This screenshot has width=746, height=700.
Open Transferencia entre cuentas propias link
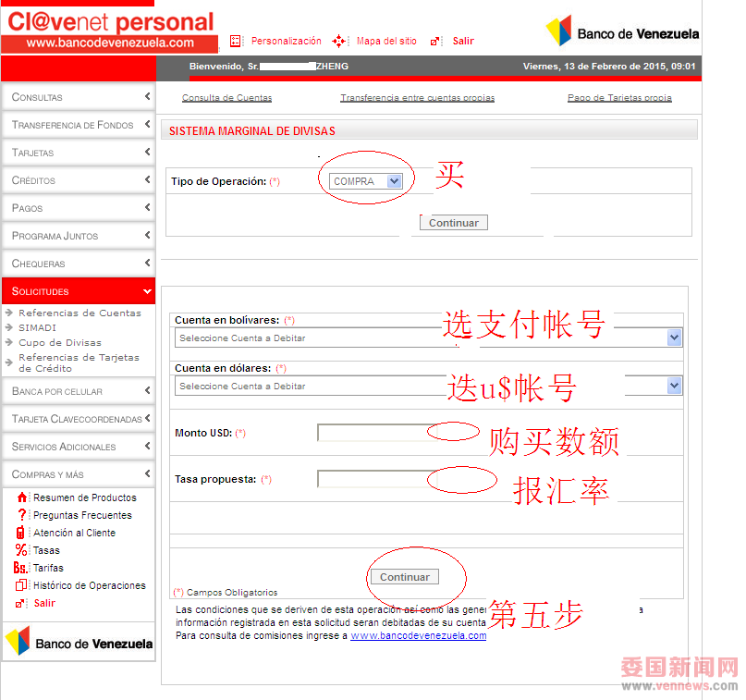point(417,97)
